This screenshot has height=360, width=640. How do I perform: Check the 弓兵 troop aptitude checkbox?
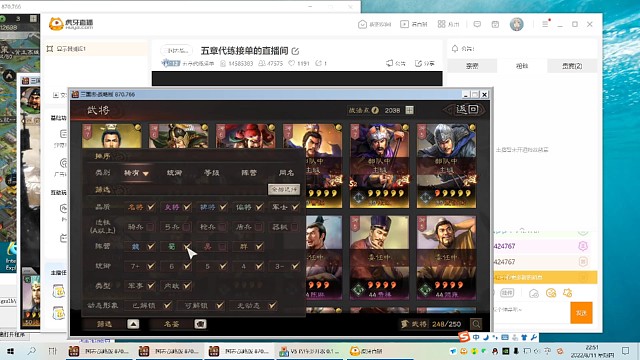pyautogui.click(x=187, y=227)
